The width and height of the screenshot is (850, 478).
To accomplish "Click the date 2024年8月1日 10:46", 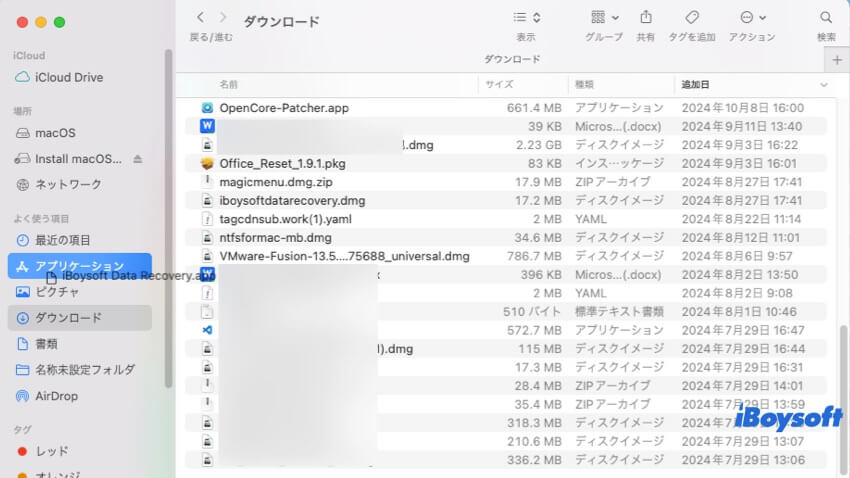I will tap(739, 312).
